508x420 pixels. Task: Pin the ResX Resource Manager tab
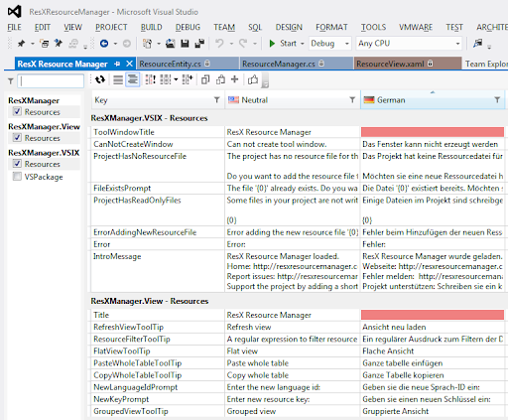117,64
